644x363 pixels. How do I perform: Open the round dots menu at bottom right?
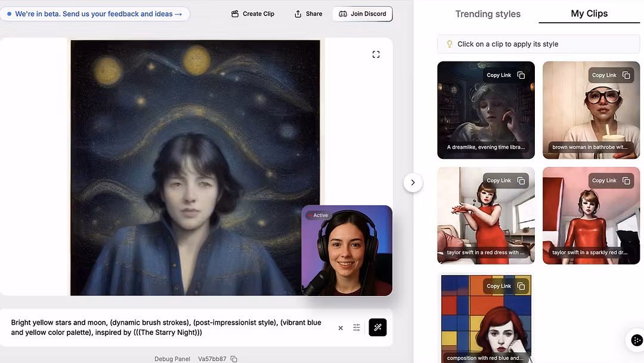pyautogui.click(x=636, y=340)
